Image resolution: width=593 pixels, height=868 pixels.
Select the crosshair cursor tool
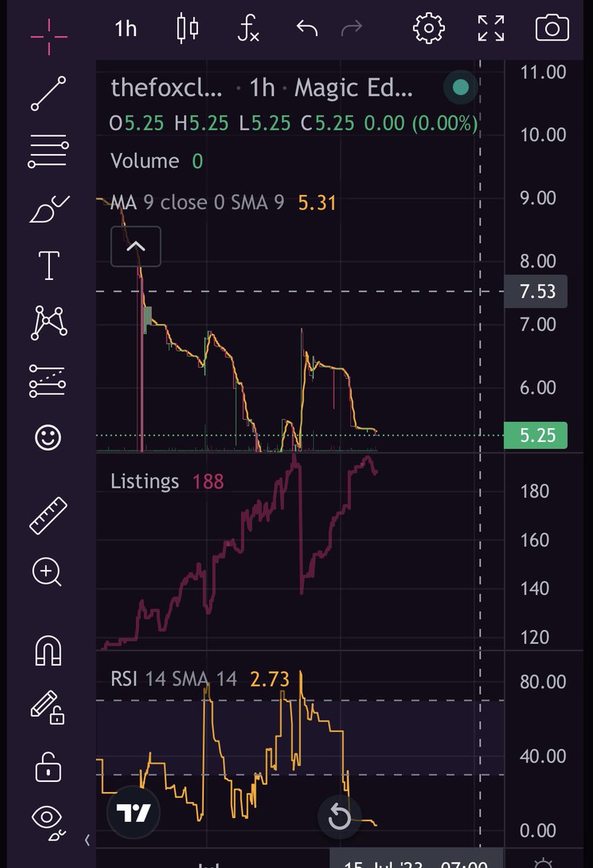point(48,35)
